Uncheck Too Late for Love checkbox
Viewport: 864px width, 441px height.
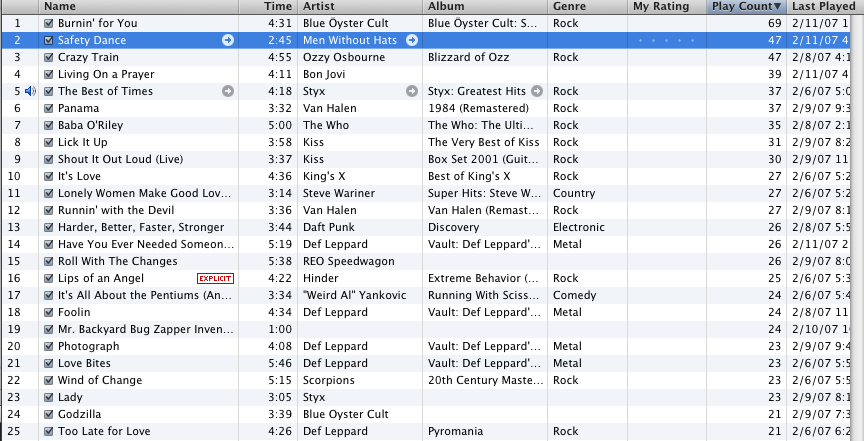point(48,432)
